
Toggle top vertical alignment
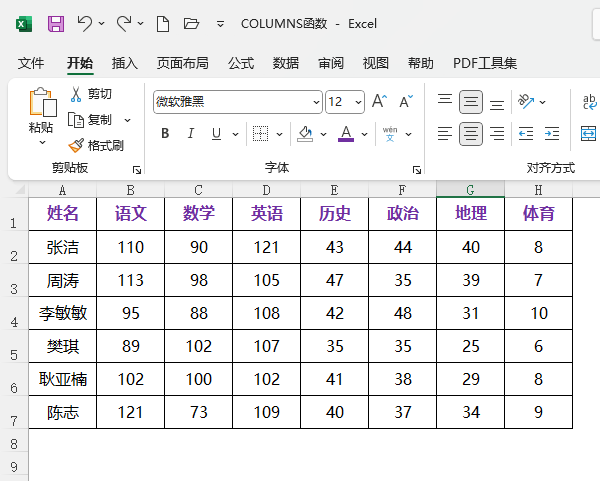pos(445,101)
